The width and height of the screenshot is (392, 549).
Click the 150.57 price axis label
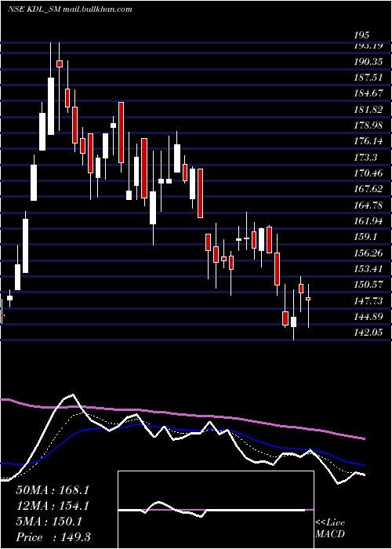click(x=368, y=285)
